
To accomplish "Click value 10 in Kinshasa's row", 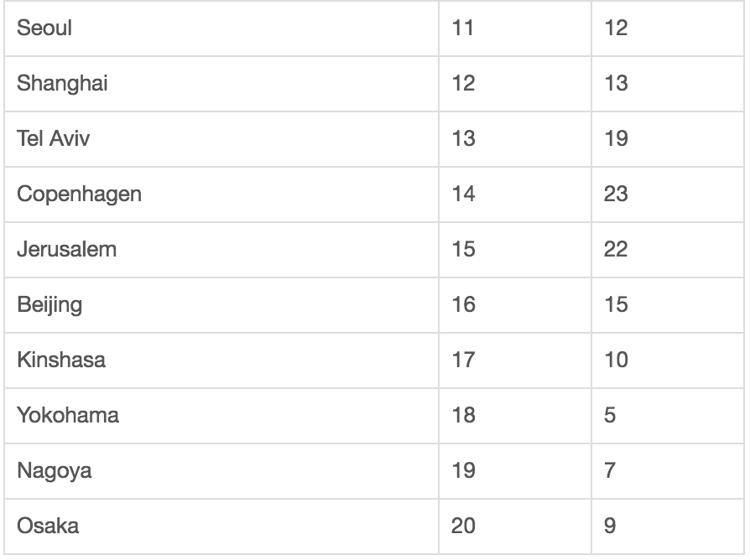I will 616,360.
